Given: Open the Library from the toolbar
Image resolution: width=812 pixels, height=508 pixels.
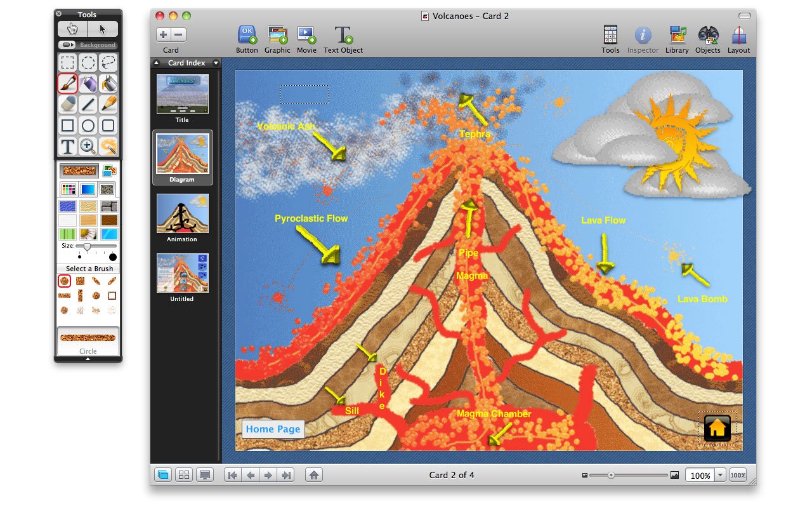Looking at the screenshot, I should click(677, 39).
